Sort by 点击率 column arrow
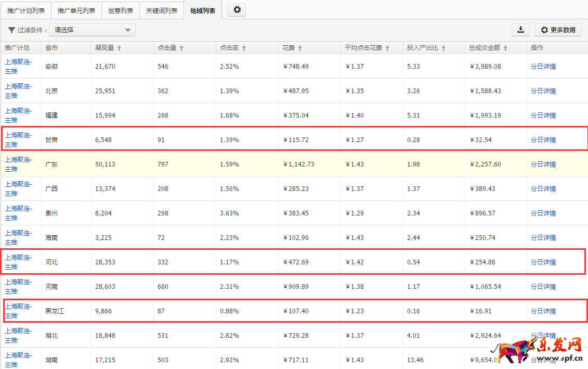This screenshot has width=588, height=369. click(x=244, y=48)
